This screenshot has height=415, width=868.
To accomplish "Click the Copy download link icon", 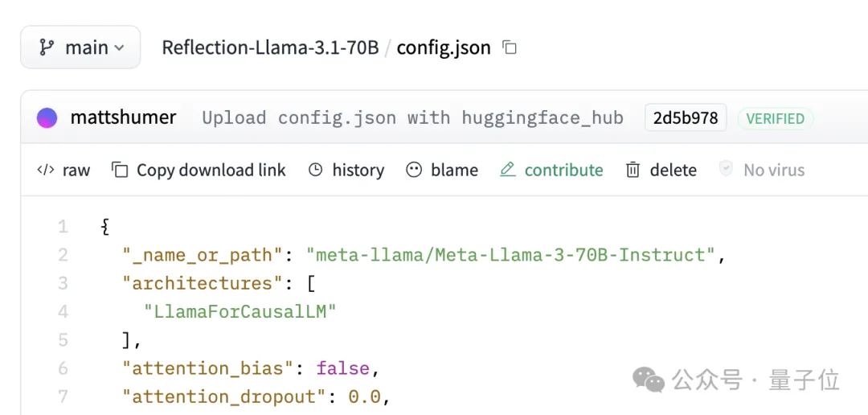I will [120, 170].
